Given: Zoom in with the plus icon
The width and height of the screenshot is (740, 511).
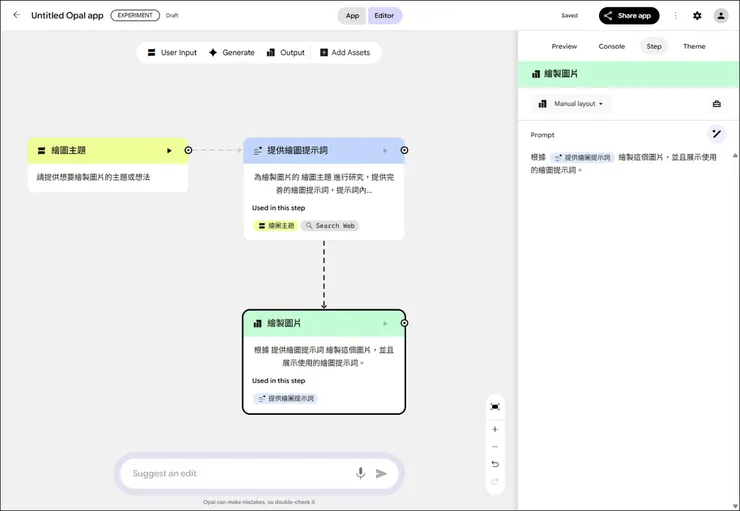Looking at the screenshot, I should pos(495,429).
